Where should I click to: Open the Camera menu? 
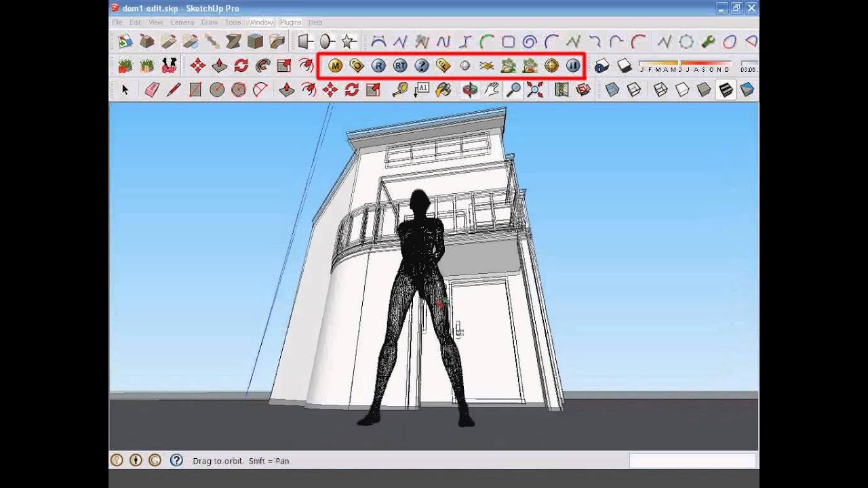(x=182, y=22)
